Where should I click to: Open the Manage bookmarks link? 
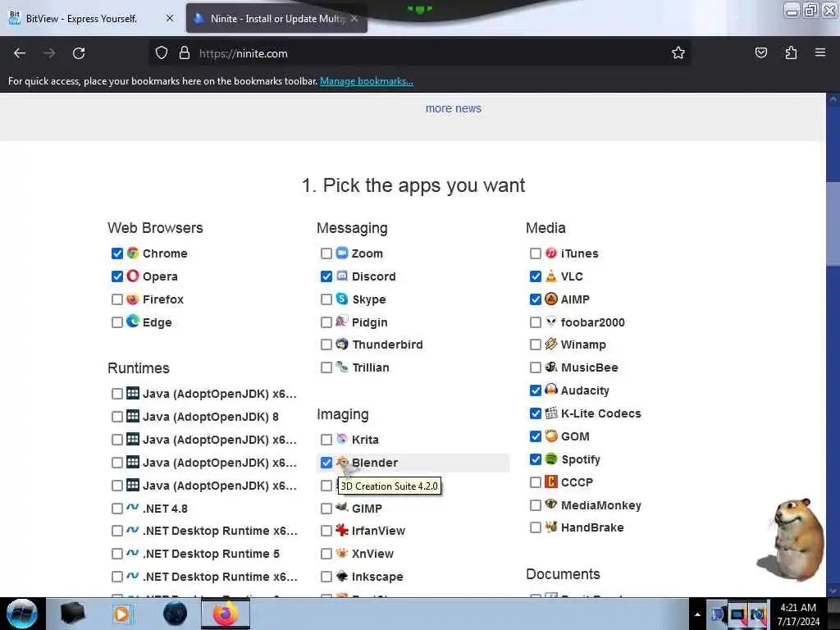point(367,81)
